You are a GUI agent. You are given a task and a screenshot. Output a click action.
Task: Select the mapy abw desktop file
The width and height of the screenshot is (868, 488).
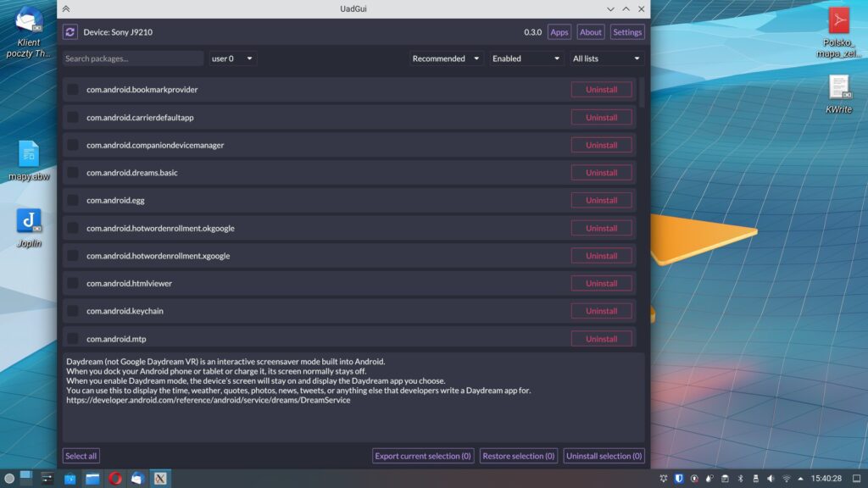29,160
